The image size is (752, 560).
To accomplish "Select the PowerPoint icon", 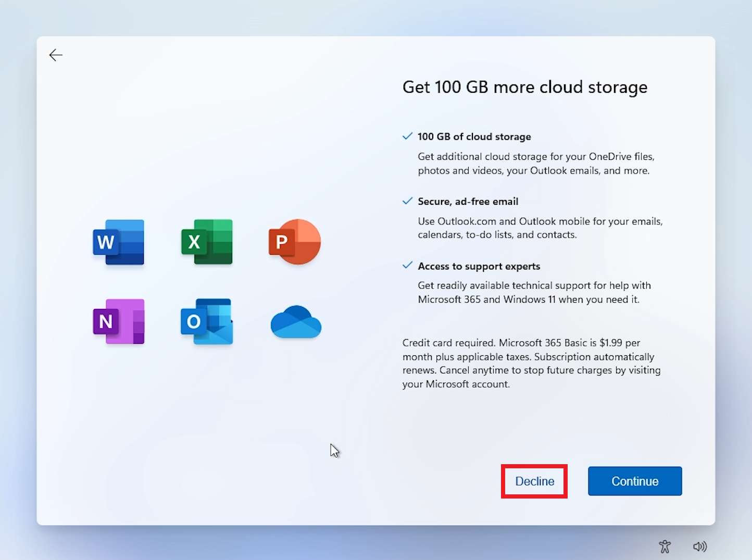I will (x=294, y=242).
